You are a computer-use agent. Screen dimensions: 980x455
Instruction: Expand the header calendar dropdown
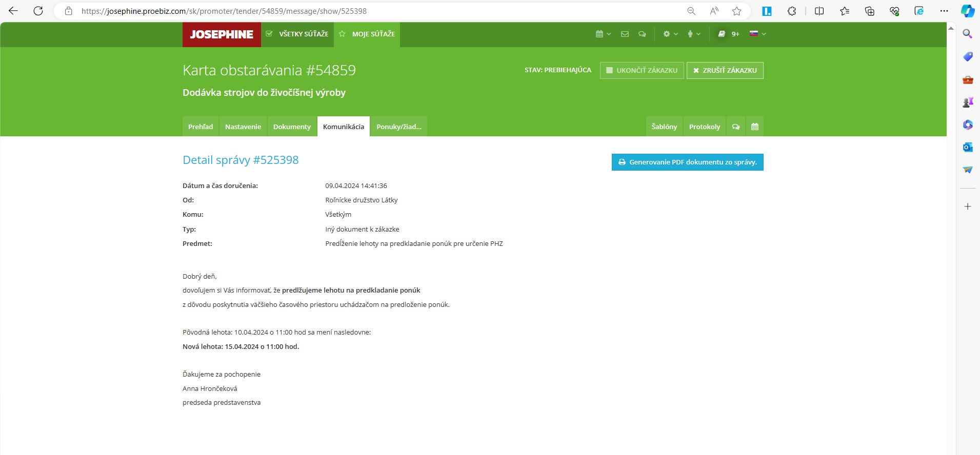click(603, 34)
